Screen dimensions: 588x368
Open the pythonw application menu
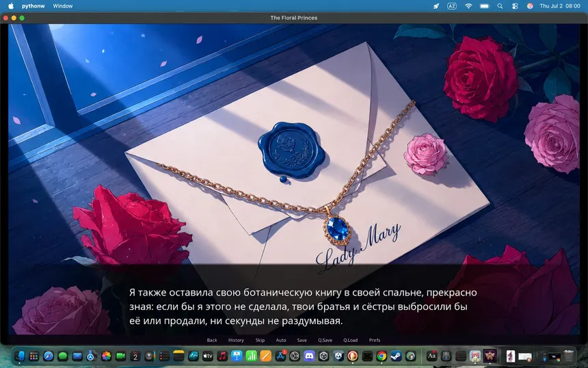click(x=34, y=6)
